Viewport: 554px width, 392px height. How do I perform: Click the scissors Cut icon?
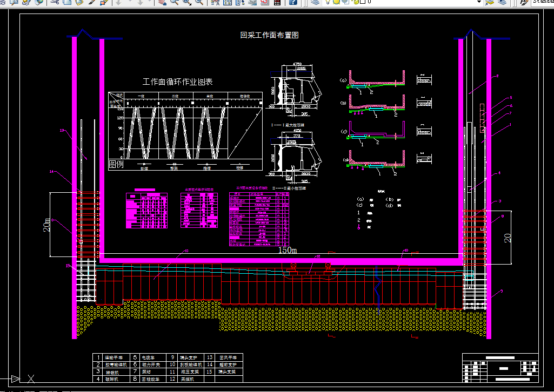[55, 2]
